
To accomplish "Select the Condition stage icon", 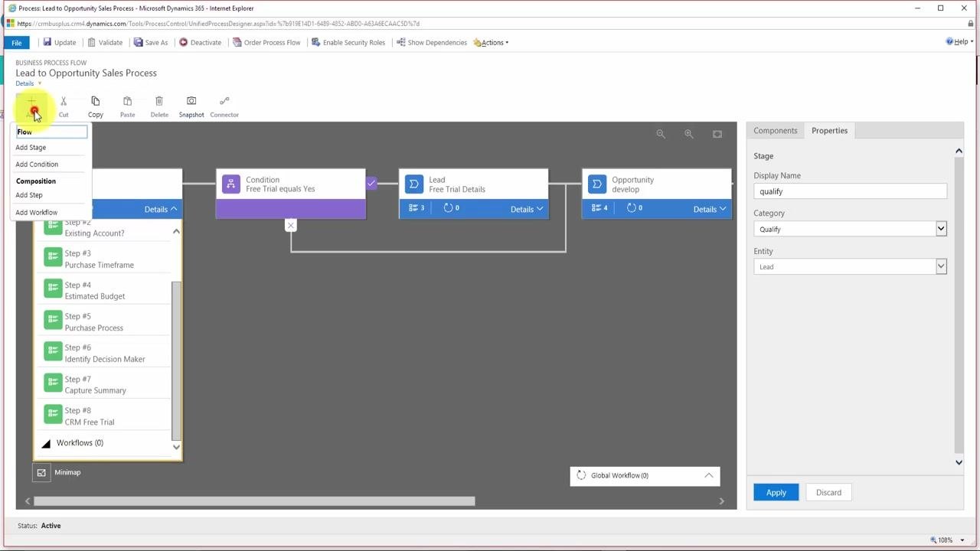I will click(230, 184).
